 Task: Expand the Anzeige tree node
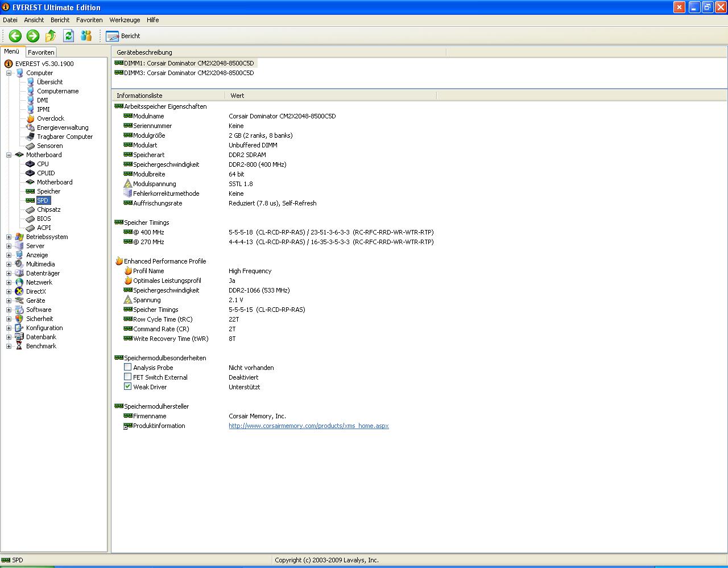pos(9,255)
